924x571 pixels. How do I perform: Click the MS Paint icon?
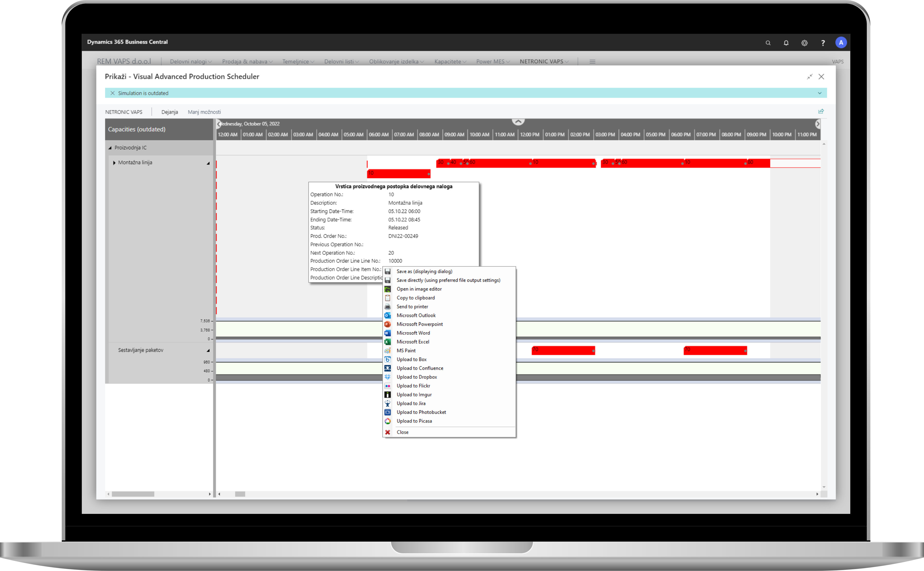coord(388,351)
